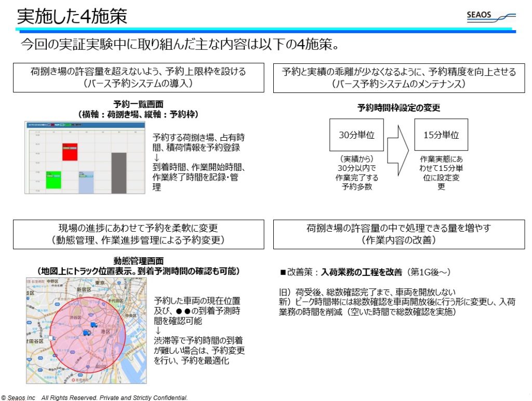Screen dimensions: 532x401
Task: Click the tall gray block in the schedule
Action: [x=118, y=172]
